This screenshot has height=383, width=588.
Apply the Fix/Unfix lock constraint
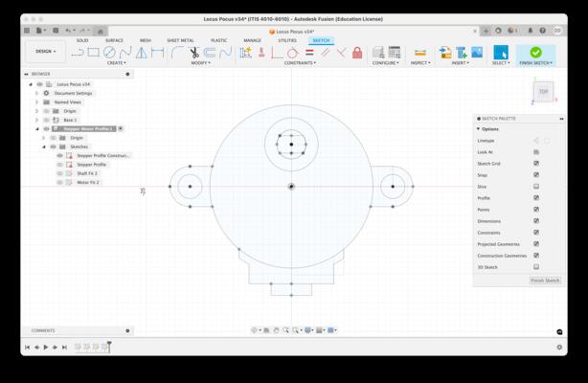tap(357, 53)
